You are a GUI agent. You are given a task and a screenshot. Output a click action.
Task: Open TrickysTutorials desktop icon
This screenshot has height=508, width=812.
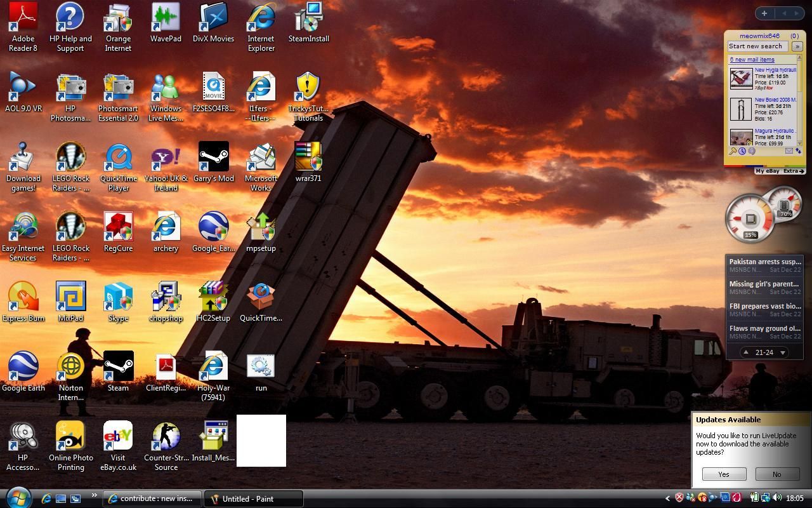[x=308, y=97]
